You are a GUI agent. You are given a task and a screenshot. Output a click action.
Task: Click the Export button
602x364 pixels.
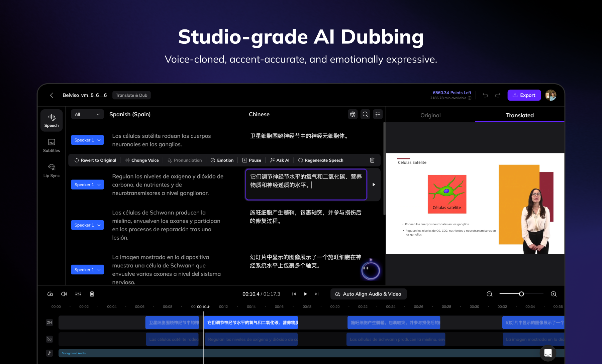coord(524,95)
